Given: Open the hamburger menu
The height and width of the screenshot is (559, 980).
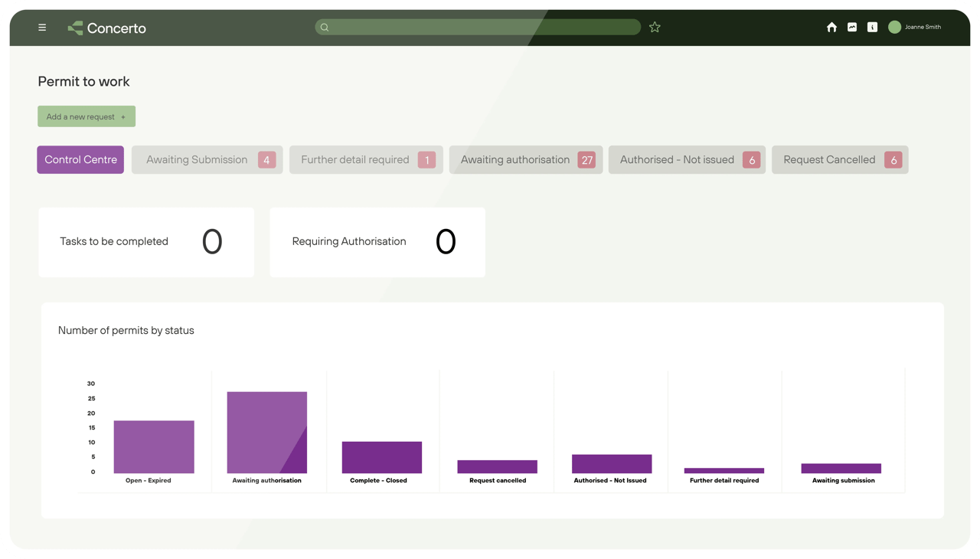Looking at the screenshot, I should (42, 28).
